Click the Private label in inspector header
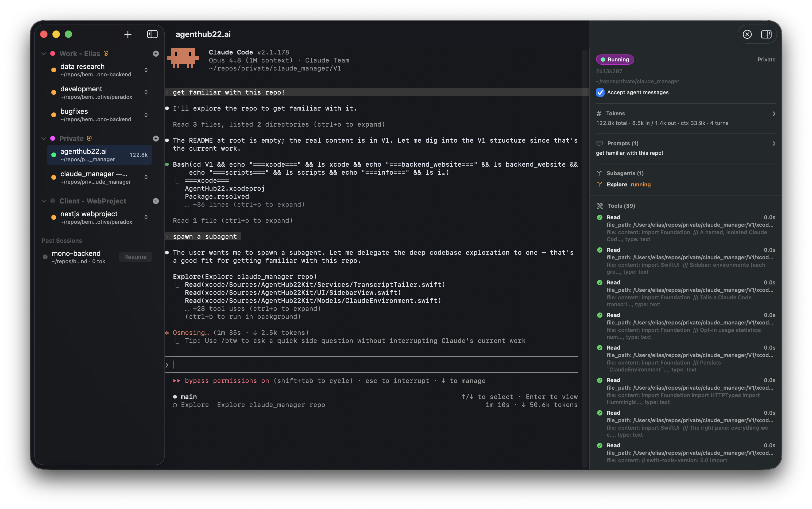 click(766, 60)
